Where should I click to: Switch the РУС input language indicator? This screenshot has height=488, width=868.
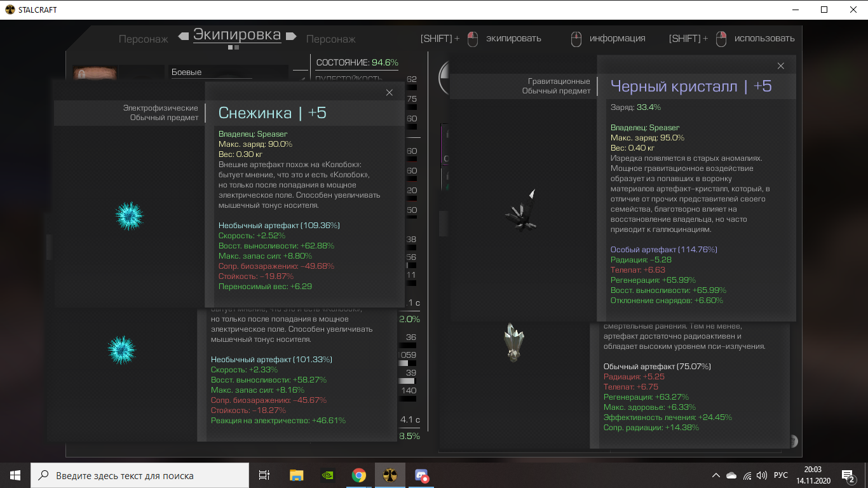tap(781, 475)
